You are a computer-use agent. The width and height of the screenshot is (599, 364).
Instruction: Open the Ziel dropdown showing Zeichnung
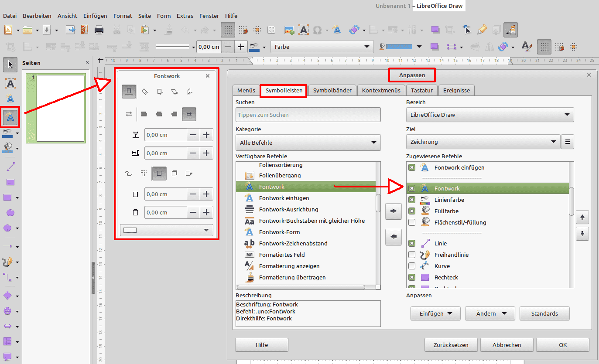click(483, 142)
